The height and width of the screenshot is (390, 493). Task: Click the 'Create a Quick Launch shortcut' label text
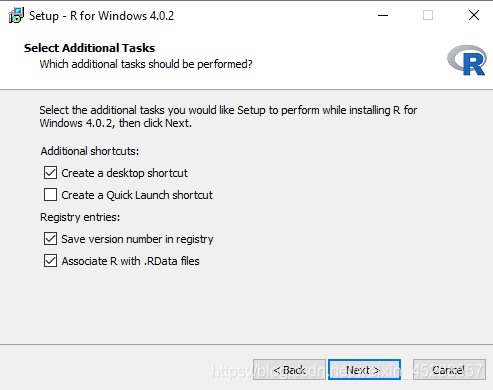[x=137, y=195]
